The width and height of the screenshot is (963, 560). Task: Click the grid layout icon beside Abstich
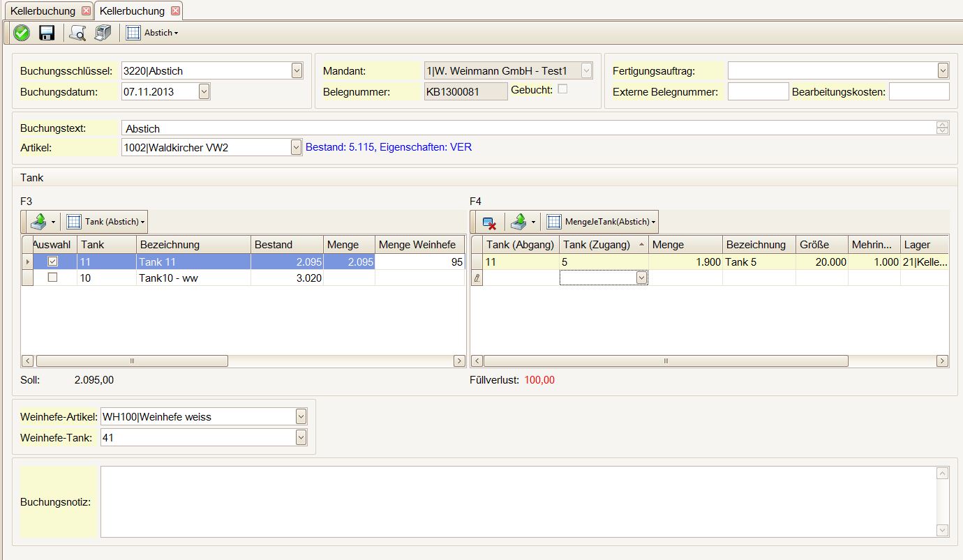point(133,33)
